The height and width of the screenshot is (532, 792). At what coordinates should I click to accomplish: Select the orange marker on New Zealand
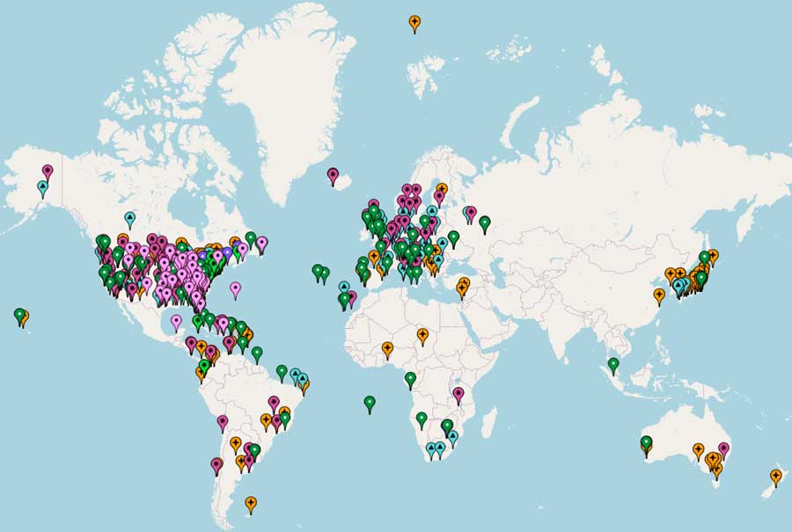click(x=775, y=476)
